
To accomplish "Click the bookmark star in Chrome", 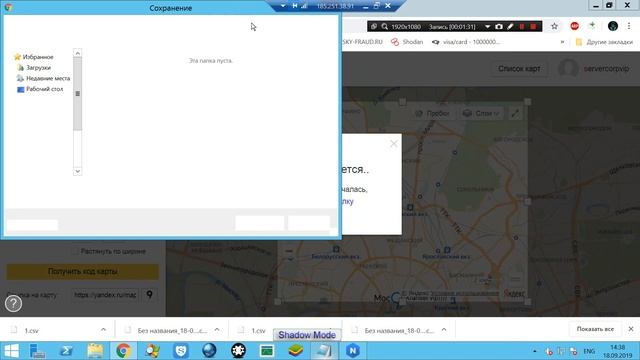I will pos(554,26).
